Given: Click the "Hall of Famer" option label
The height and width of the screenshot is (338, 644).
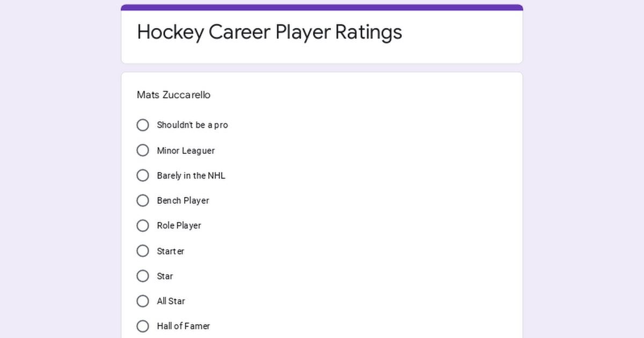Looking at the screenshot, I should (183, 326).
